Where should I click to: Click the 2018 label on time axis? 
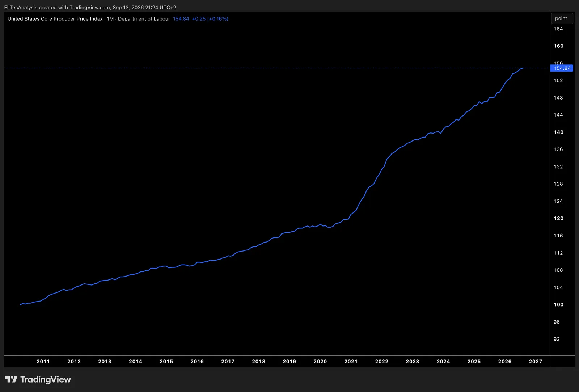(258, 361)
